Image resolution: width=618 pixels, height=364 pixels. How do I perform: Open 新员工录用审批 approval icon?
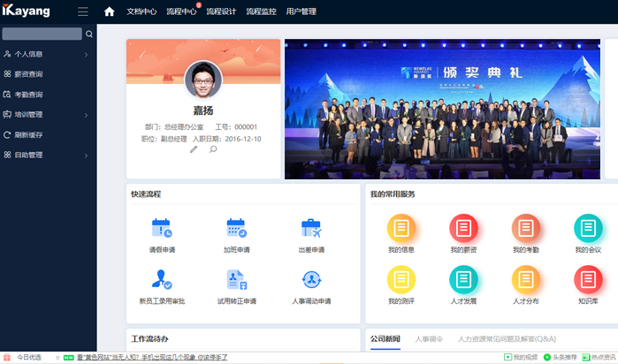pyautogui.click(x=162, y=280)
